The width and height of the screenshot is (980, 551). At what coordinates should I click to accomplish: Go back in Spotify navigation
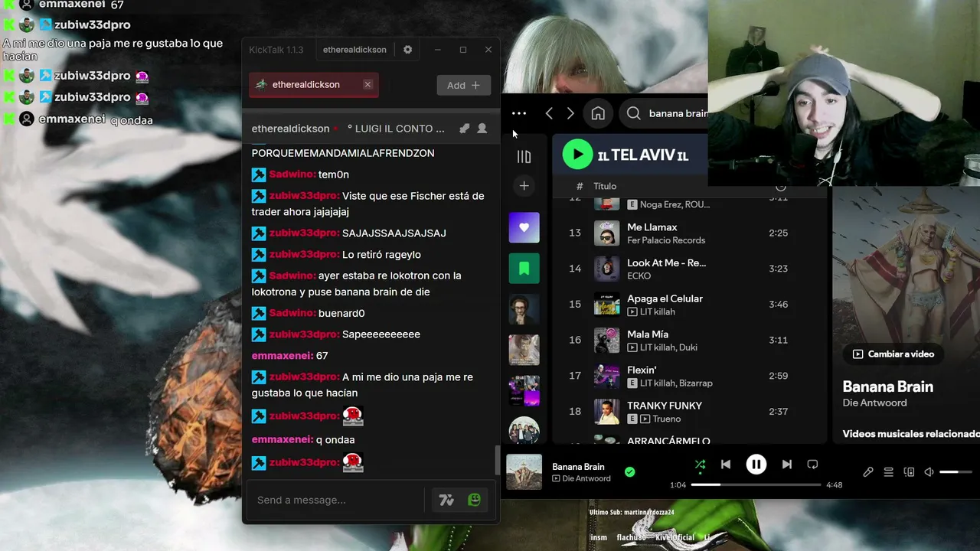point(549,113)
